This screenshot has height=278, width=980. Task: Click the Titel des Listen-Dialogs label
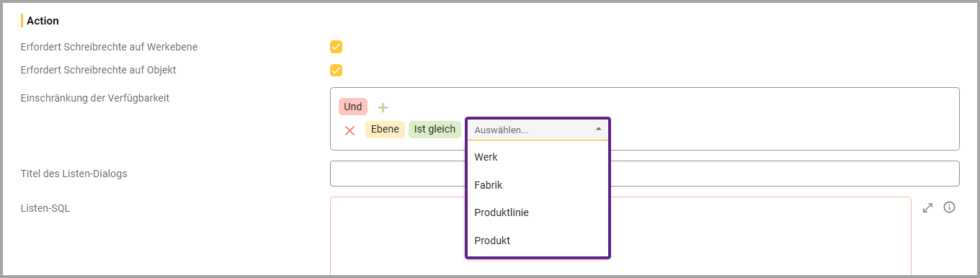coord(74,174)
